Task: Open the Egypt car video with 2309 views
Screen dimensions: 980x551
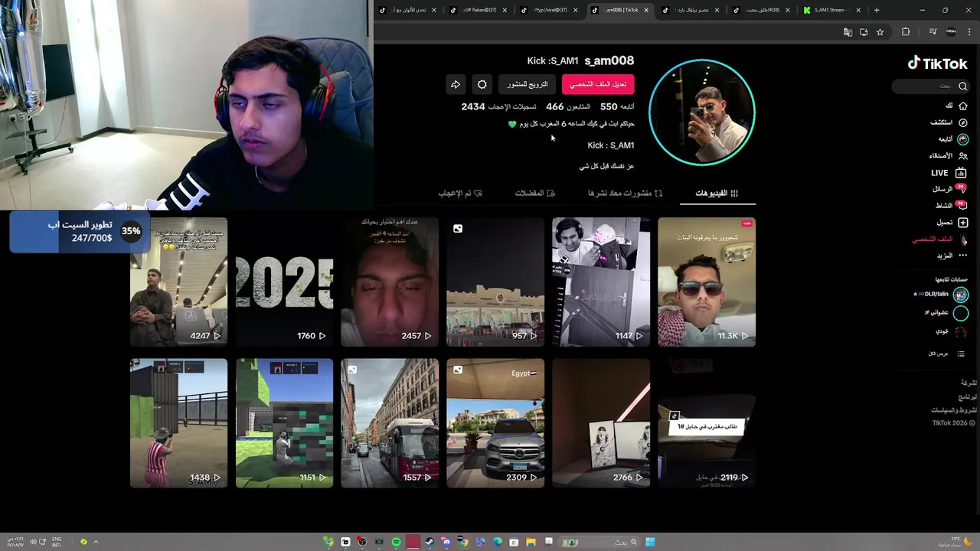Action: point(495,423)
